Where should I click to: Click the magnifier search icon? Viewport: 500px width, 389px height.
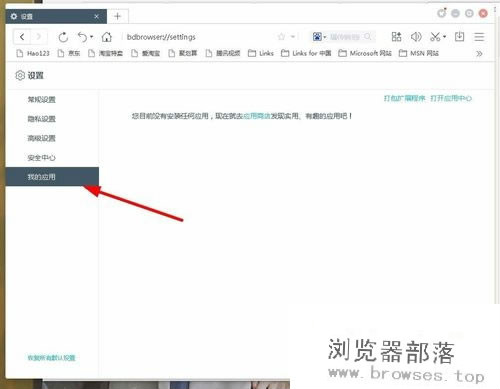click(x=368, y=36)
